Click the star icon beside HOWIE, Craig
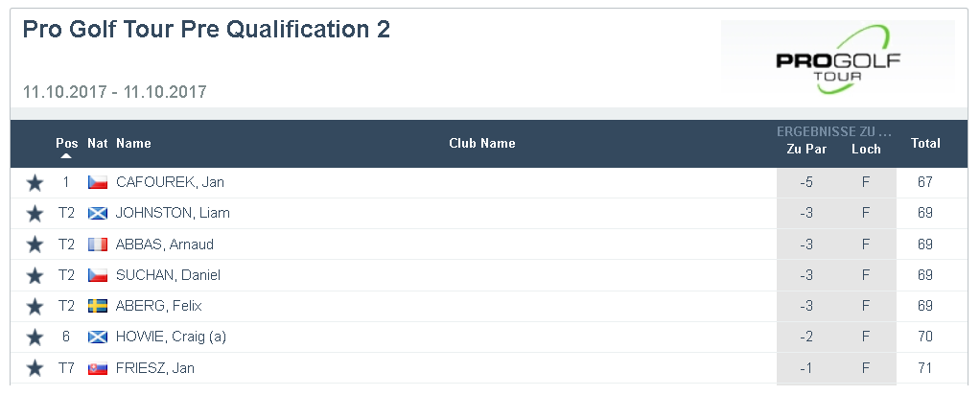 click(x=35, y=338)
